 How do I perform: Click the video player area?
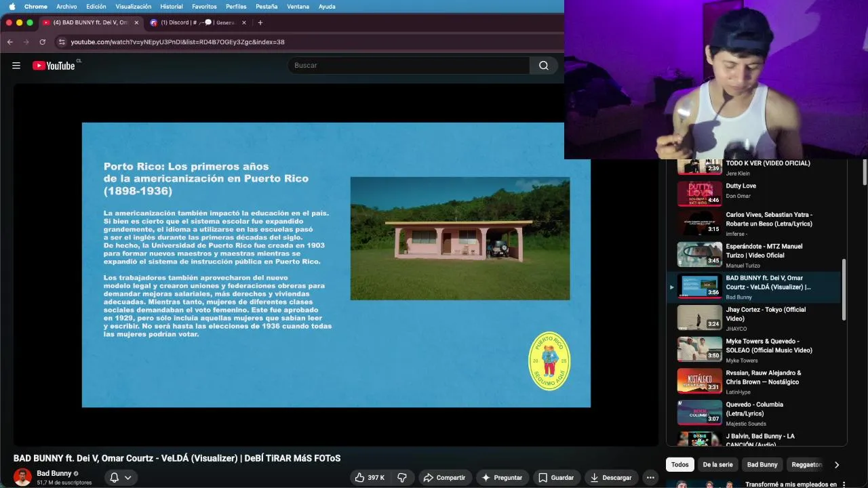pyautogui.click(x=336, y=264)
